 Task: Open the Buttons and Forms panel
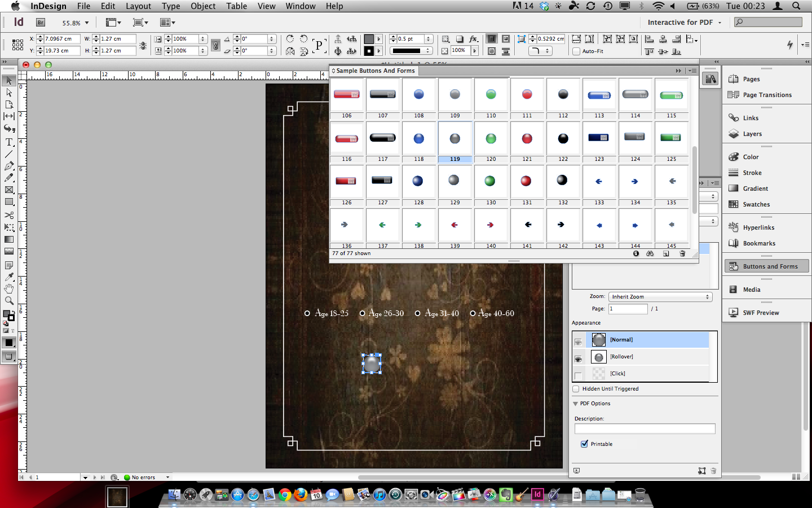pyautogui.click(x=770, y=266)
